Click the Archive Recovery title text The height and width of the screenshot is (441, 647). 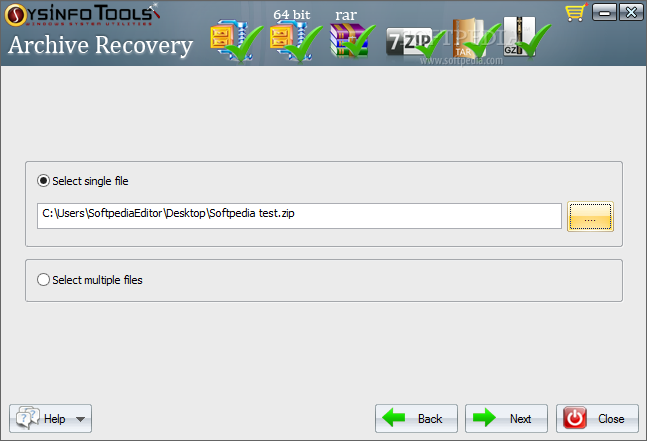tap(101, 45)
